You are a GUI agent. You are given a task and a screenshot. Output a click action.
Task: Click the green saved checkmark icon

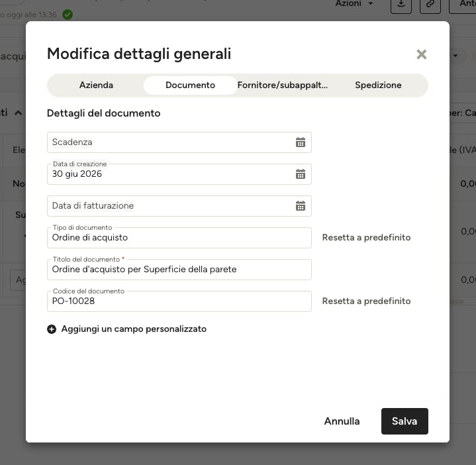point(68,15)
